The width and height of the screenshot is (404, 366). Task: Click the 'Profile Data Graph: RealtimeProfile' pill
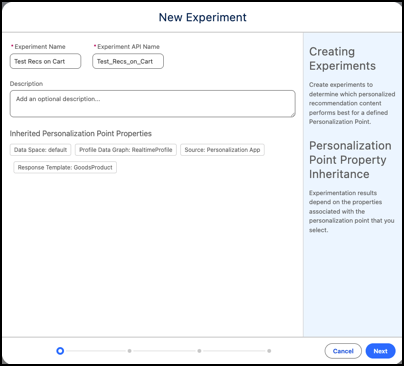[x=126, y=150]
